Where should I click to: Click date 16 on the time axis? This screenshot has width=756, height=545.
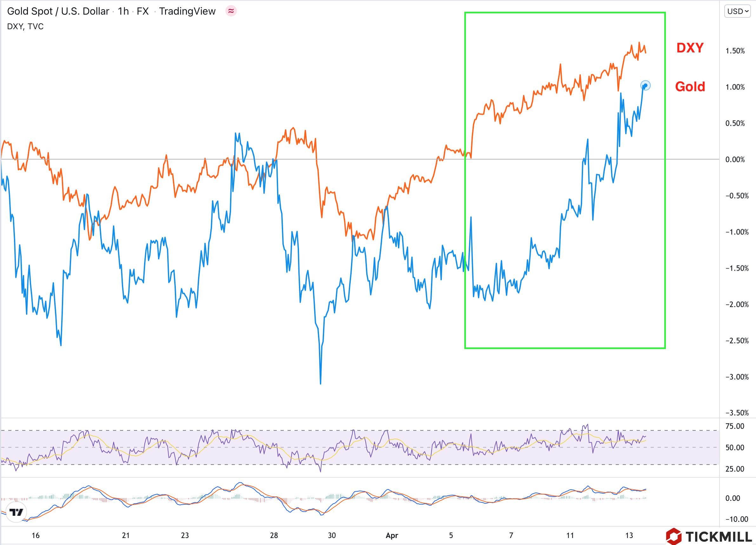[35, 535]
